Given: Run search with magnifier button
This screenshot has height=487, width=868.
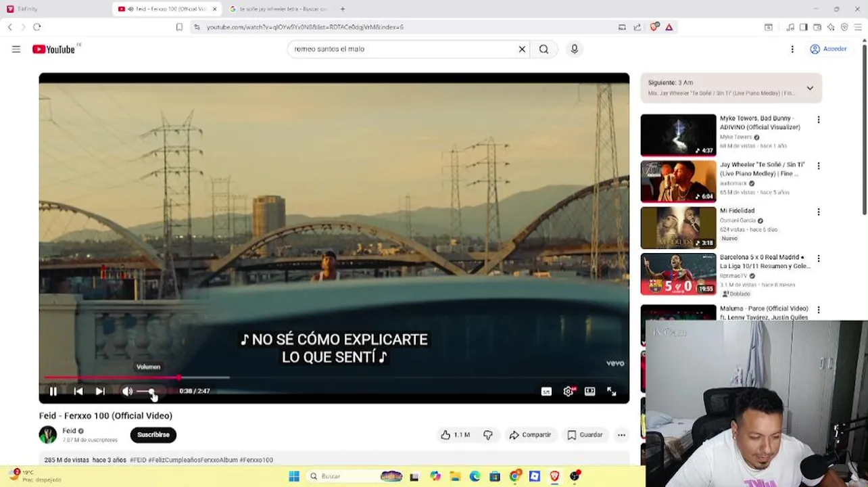Looking at the screenshot, I should coord(544,49).
